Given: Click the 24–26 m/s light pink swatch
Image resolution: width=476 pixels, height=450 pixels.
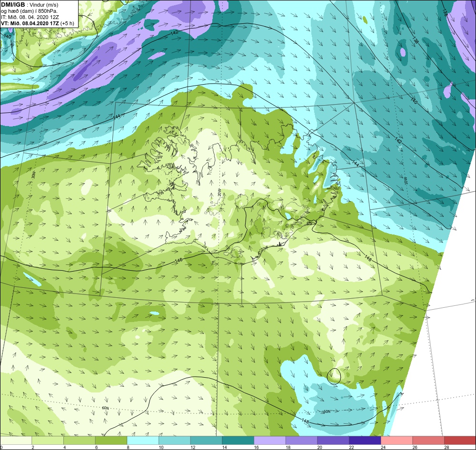Looking at the screenshot, I should tap(397, 440).
